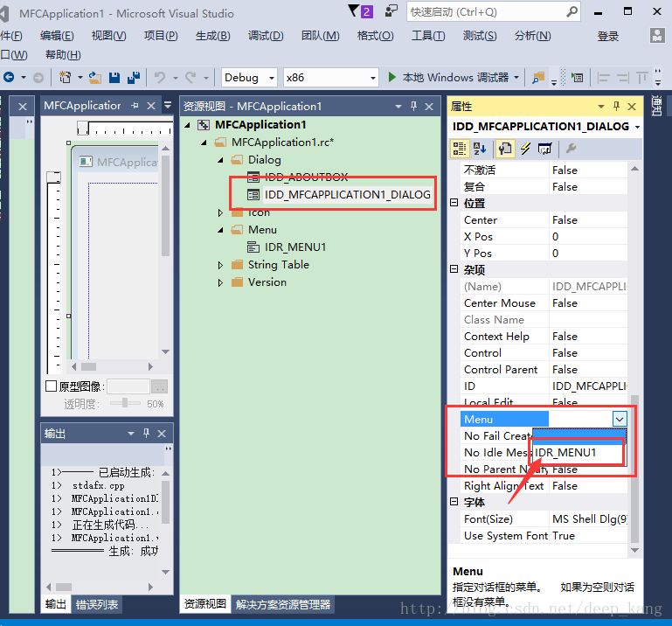Open the Project menu
Screen dimensions: 672x626
161,36
